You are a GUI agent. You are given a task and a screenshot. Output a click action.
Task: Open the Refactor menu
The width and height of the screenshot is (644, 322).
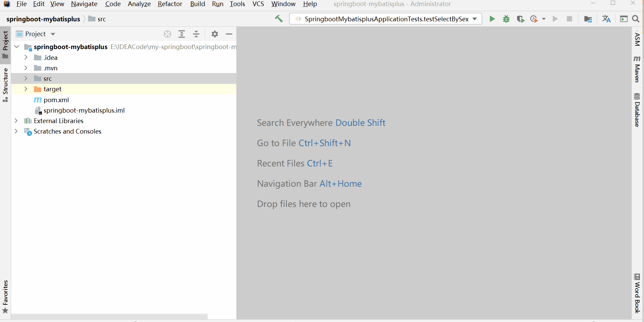click(170, 4)
